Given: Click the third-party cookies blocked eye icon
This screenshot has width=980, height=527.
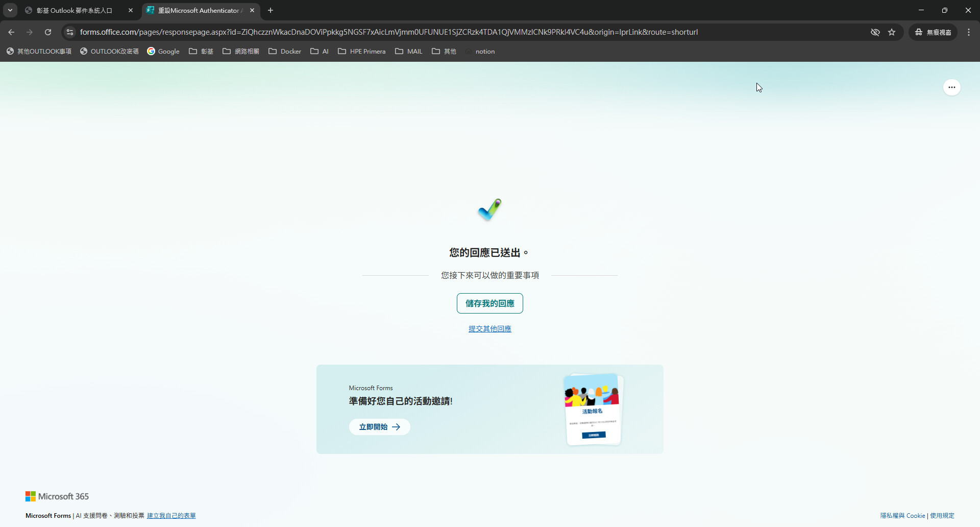Looking at the screenshot, I should [875, 32].
